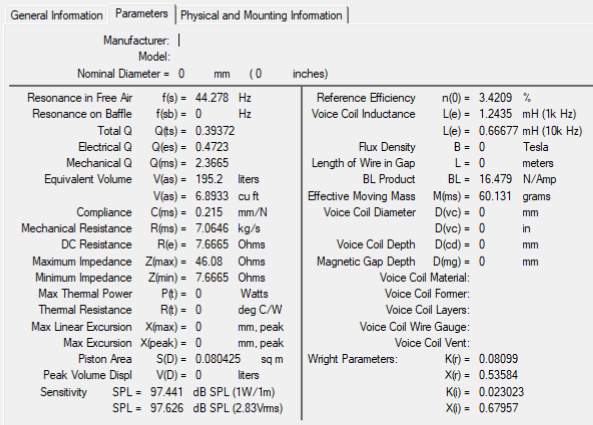Click the Voice Coil Material field
Viewport: 593px width, 425px height.
(x=529, y=278)
